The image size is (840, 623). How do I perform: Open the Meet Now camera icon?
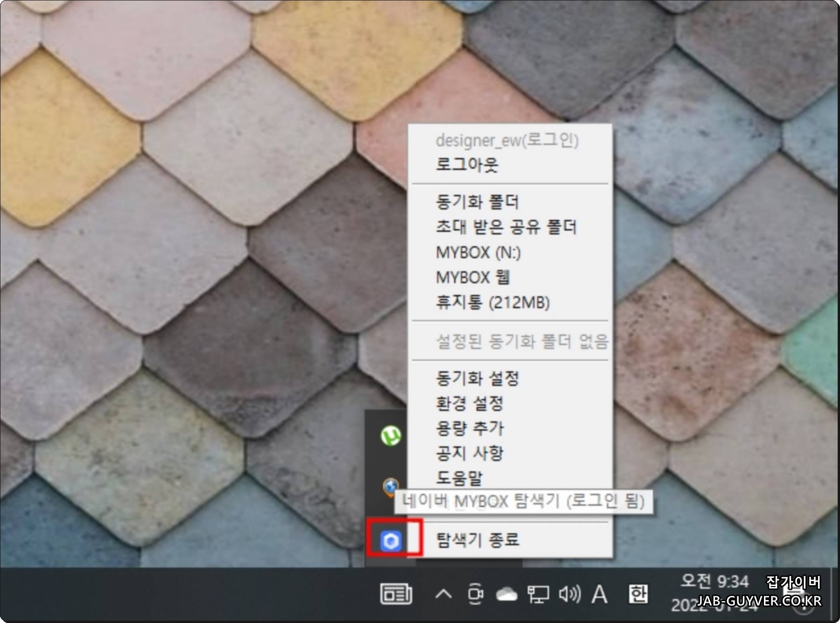475,594
